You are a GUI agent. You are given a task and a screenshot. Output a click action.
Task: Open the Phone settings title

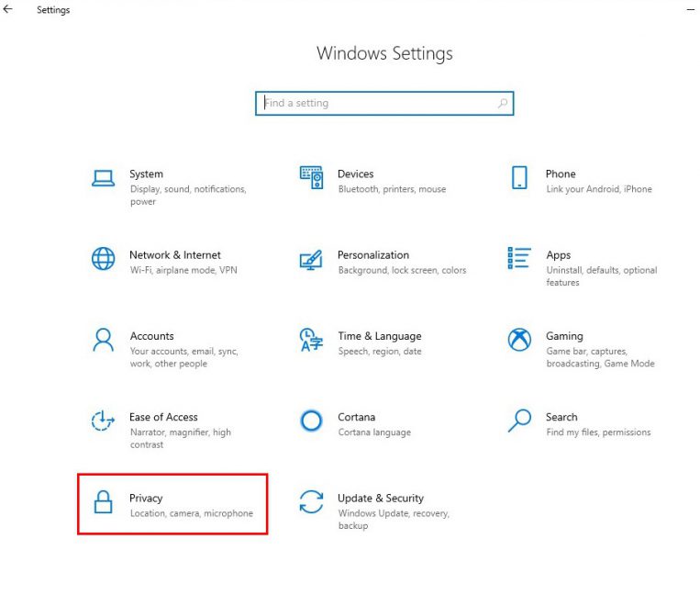(x=561, y=174)
